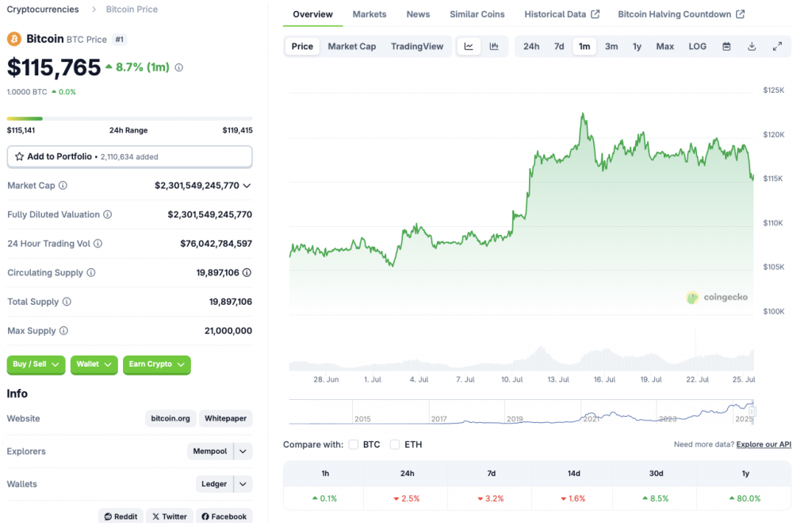Open the calendar date-range icon on chart toolbar

click(x=726, y=46)
